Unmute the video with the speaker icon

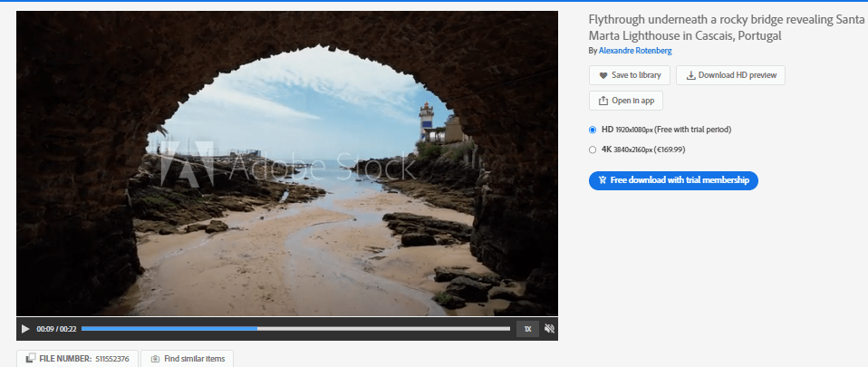[549, 328]
